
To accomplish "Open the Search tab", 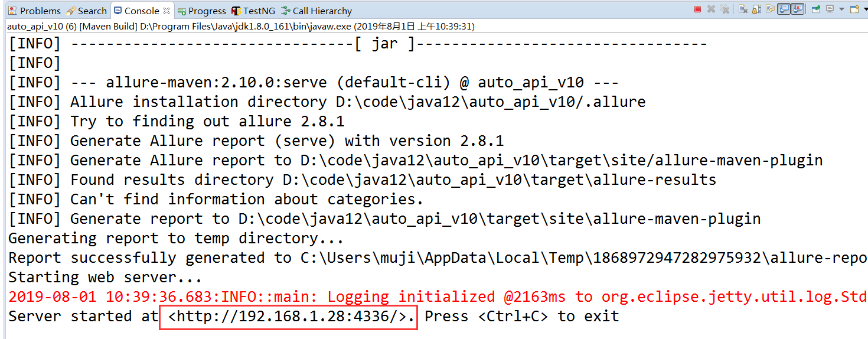I will 86,11.
